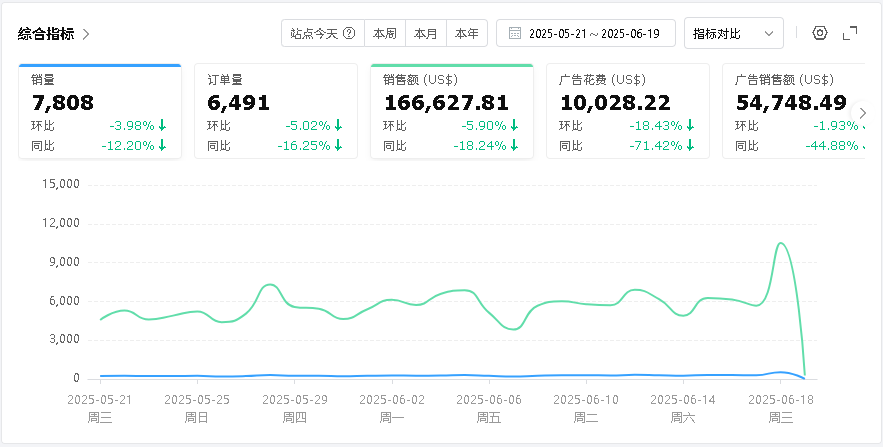Select the 广告销售额 (US$) metric card
Screen dimensions: 883x447
tap(795, 111)
